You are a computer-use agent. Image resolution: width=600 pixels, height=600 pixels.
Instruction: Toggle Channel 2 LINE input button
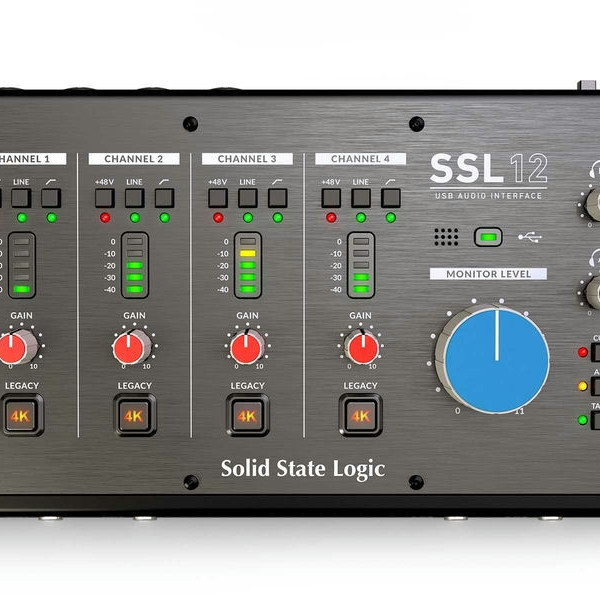point(135,198)
